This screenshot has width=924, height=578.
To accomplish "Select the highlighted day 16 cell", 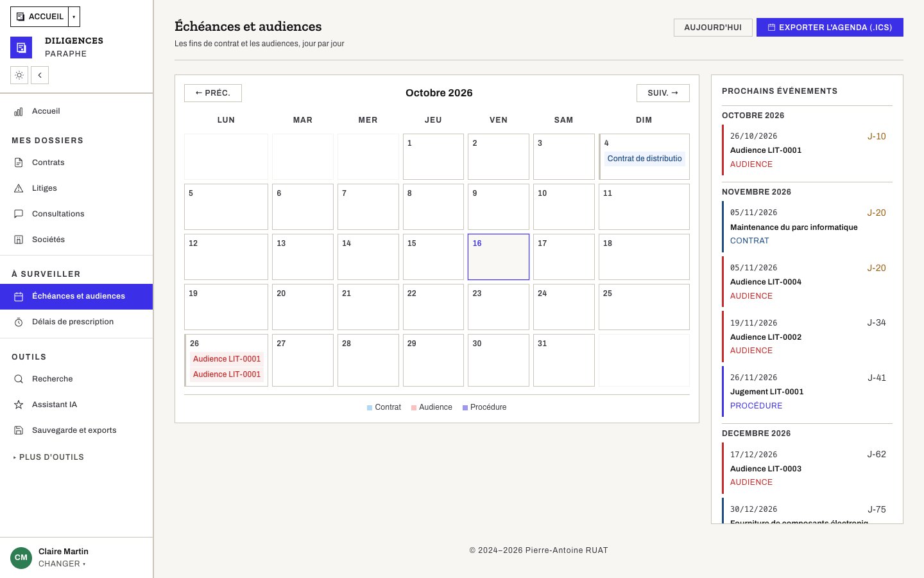I will coord(499,257).
